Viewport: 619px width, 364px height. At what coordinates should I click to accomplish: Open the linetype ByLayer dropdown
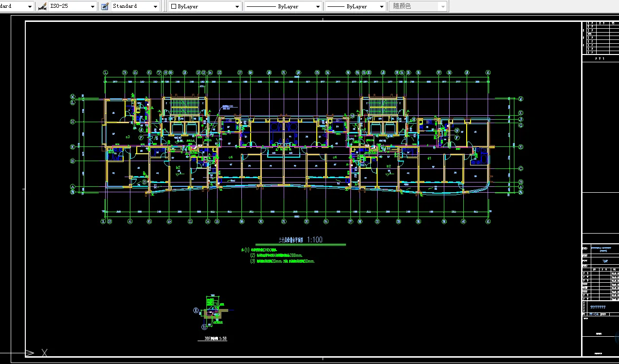click(282, 6)
